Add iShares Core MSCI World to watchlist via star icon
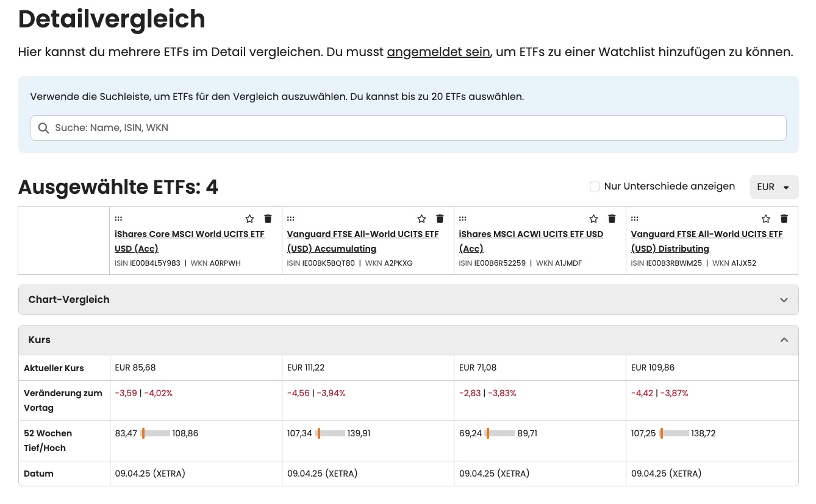Image resolution: width=816 pixels, height=504 pixels. pos(249,218)
